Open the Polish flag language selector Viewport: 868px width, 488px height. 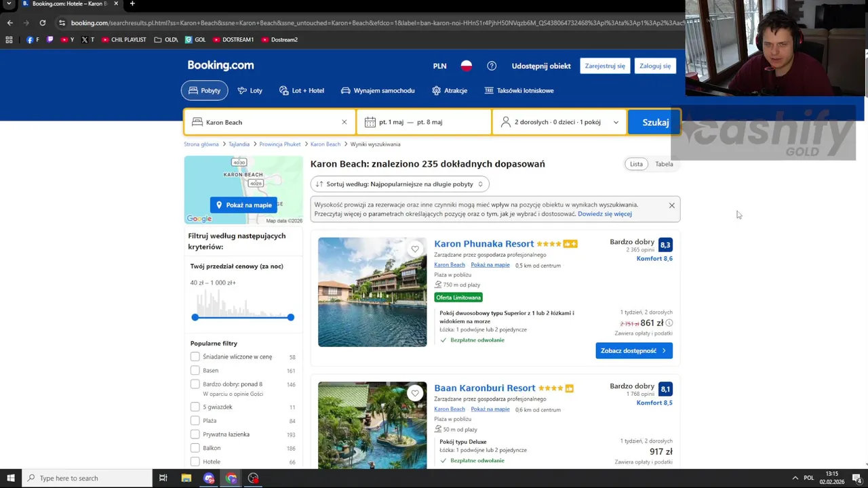pos(467,66)
